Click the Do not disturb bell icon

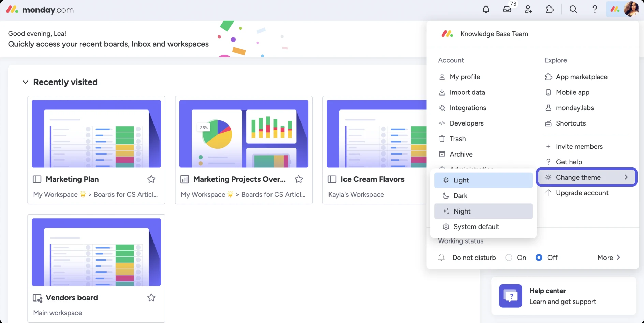point(441,258)
